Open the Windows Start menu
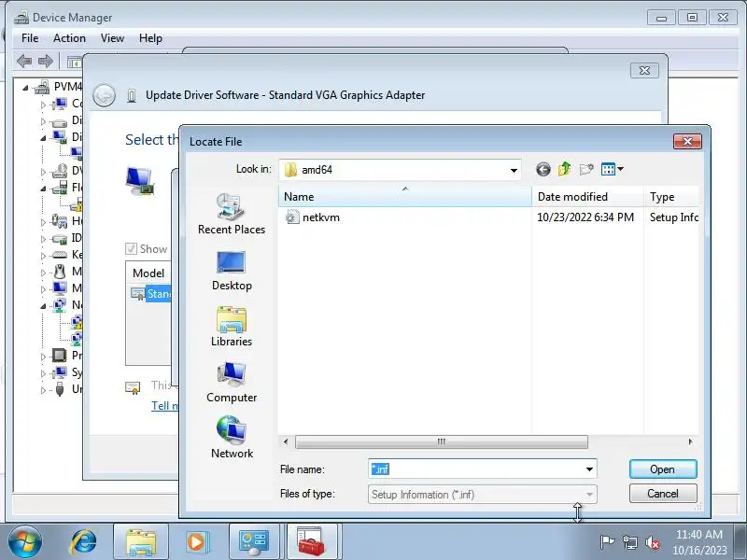Screen dimensions: 747x560 (25, 542)
